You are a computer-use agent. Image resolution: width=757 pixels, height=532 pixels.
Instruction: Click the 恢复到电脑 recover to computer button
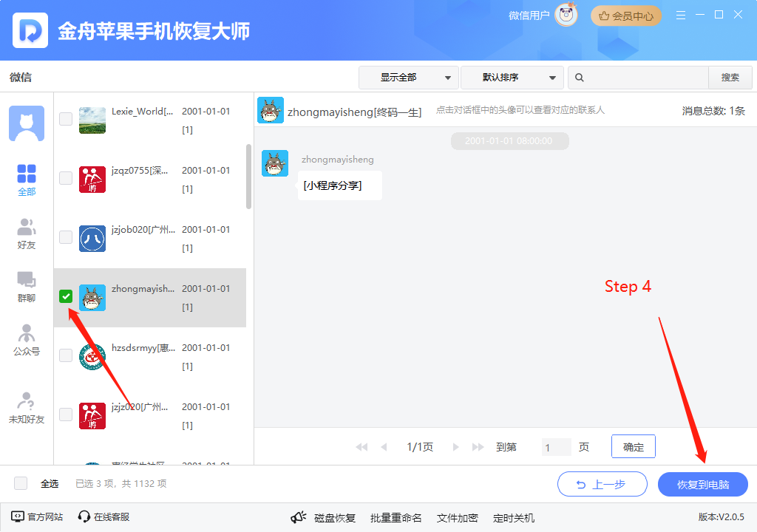703,484
